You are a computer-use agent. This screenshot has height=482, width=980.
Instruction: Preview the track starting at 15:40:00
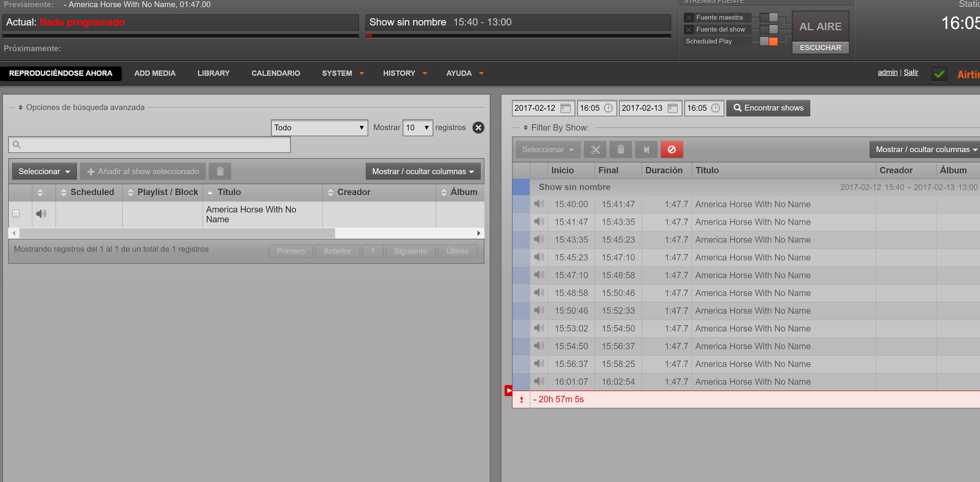pyautogui.click(x=539, y=204)
